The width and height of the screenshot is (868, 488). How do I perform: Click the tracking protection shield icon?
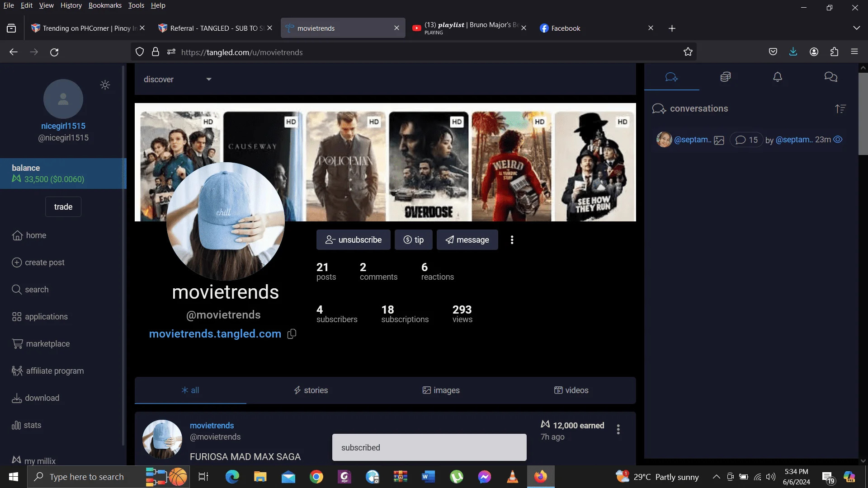coord(140,52)
